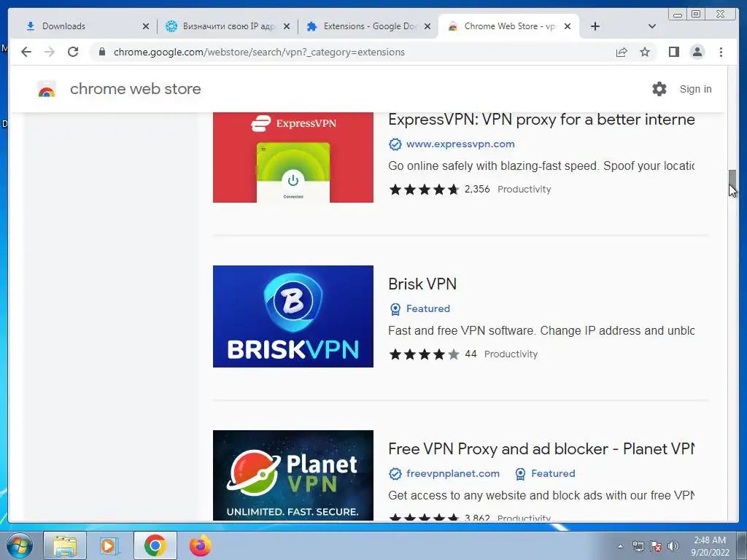Close the Визначити свою IP tab
The height and width of the screenshot is (560, 747).
286,26
